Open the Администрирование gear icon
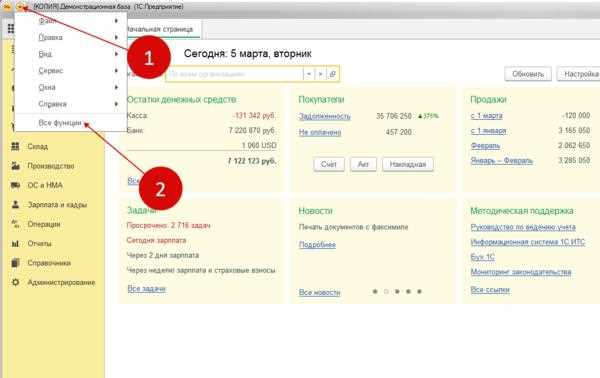600x378 pixels. 15,282
